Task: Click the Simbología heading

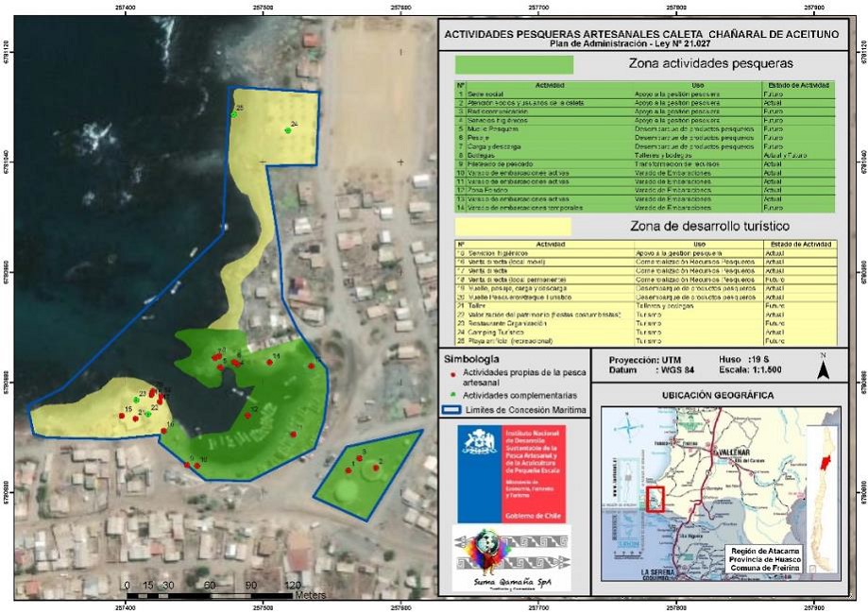Action: (471, 359)
